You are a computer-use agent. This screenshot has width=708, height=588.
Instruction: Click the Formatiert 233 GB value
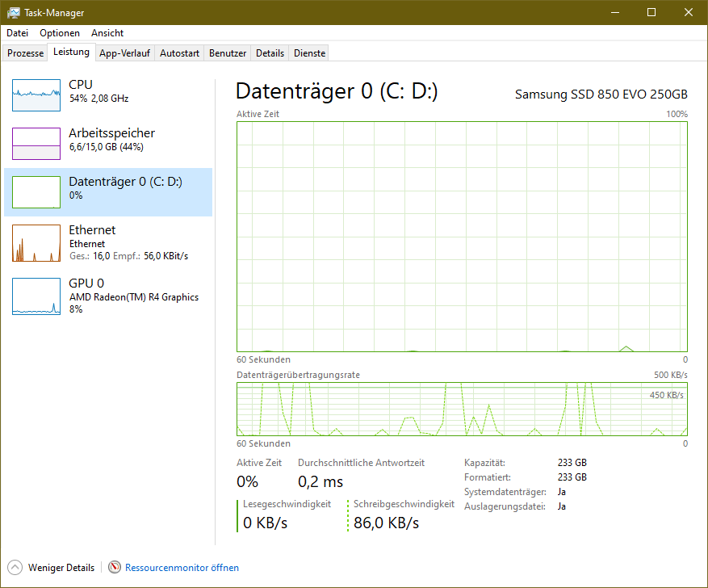pyautogui.click(x=572, y=477)
